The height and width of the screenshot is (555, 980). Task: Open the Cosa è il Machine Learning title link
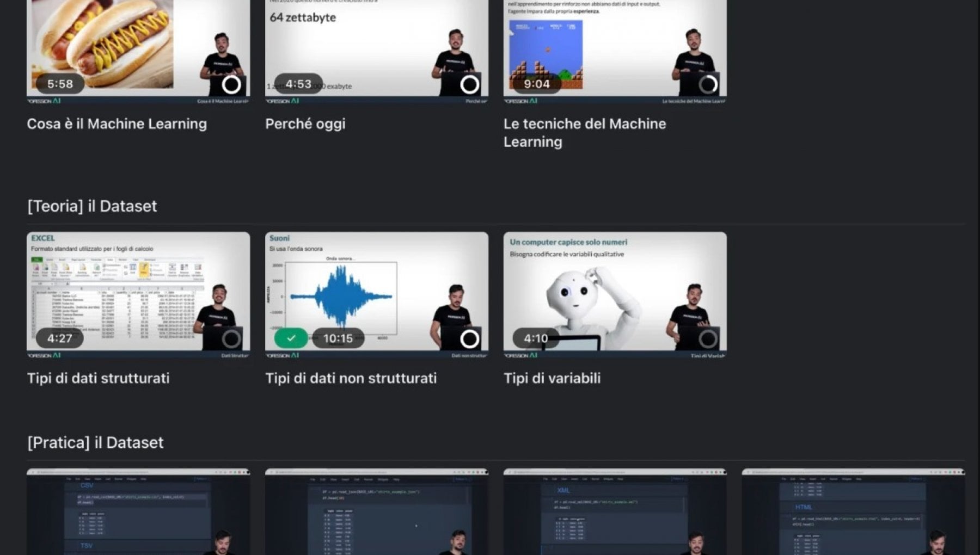(117, 124)
